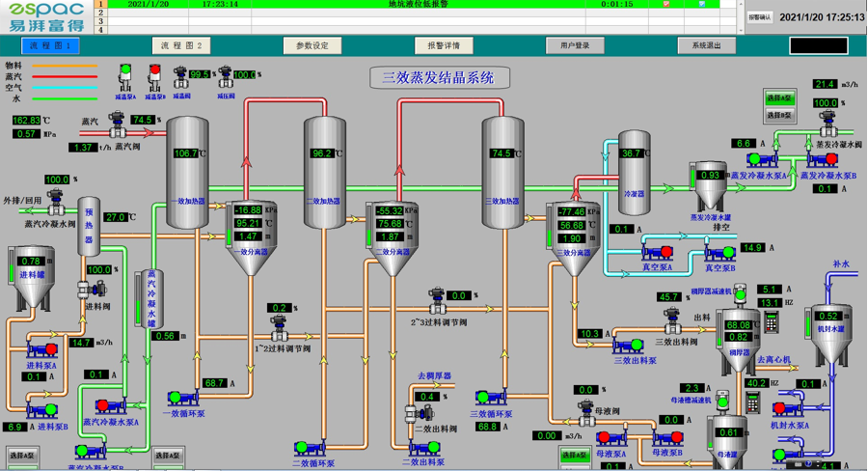
Task: Switch to 流程图 2 tab
Action: [181, 45]
